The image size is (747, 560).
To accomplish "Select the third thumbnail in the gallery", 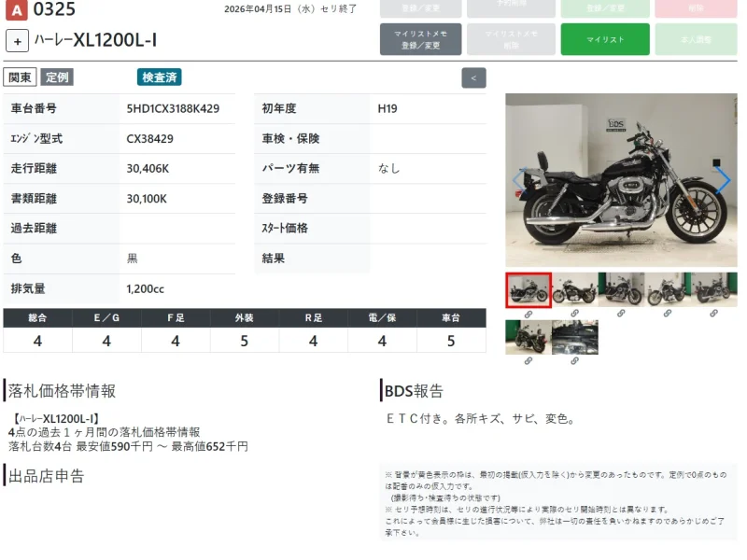I will tap(621, 289).
